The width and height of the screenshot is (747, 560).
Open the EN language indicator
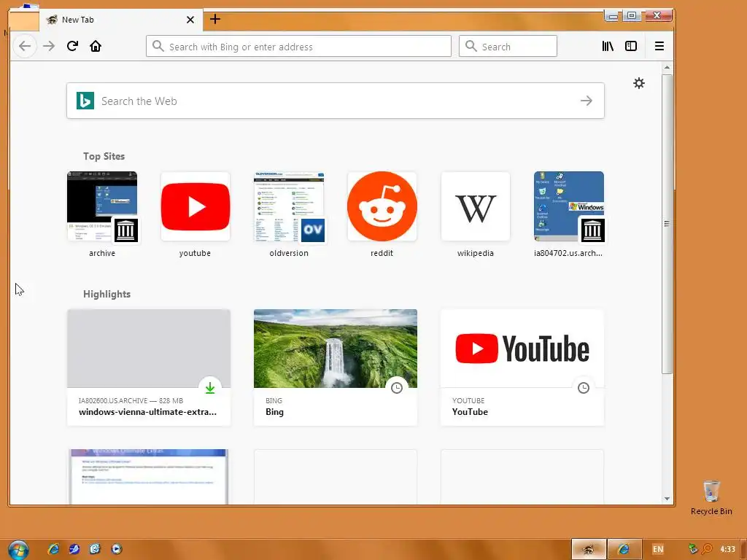coord(658,549)
